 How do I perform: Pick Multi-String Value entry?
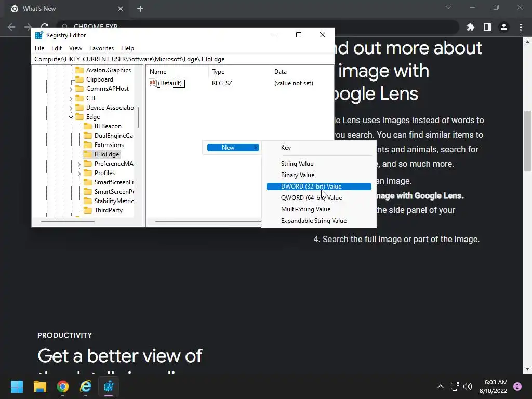pyautogui.click(x=319, y=209)
